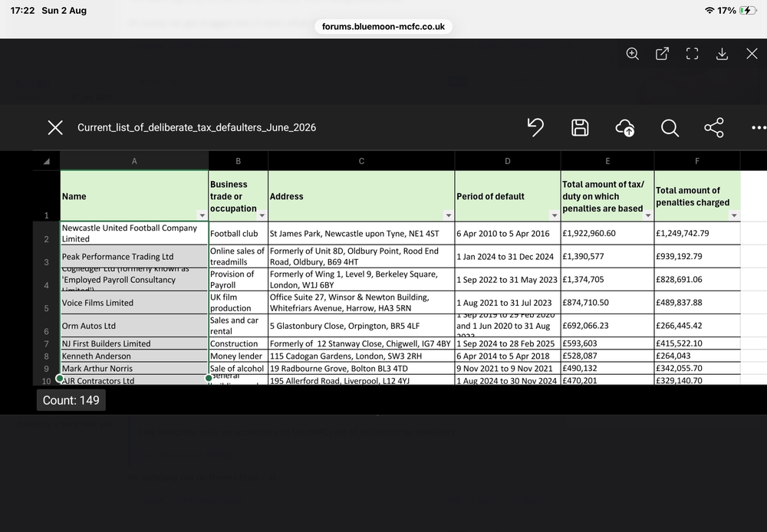Click the Period of default header cell
This screenshot has height=532, width=767.
tap(508, 196)
